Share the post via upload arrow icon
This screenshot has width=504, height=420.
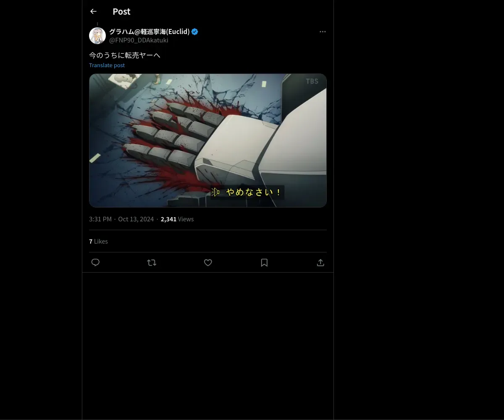click(320, 262)
